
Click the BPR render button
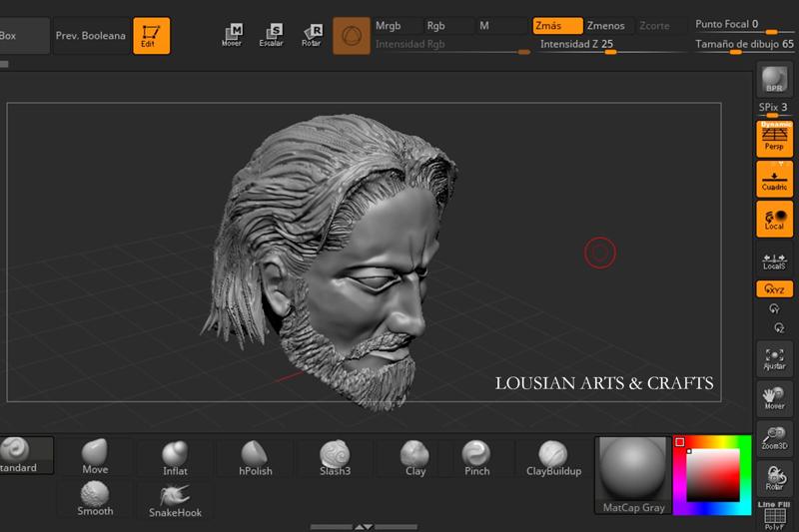[774, 80]
